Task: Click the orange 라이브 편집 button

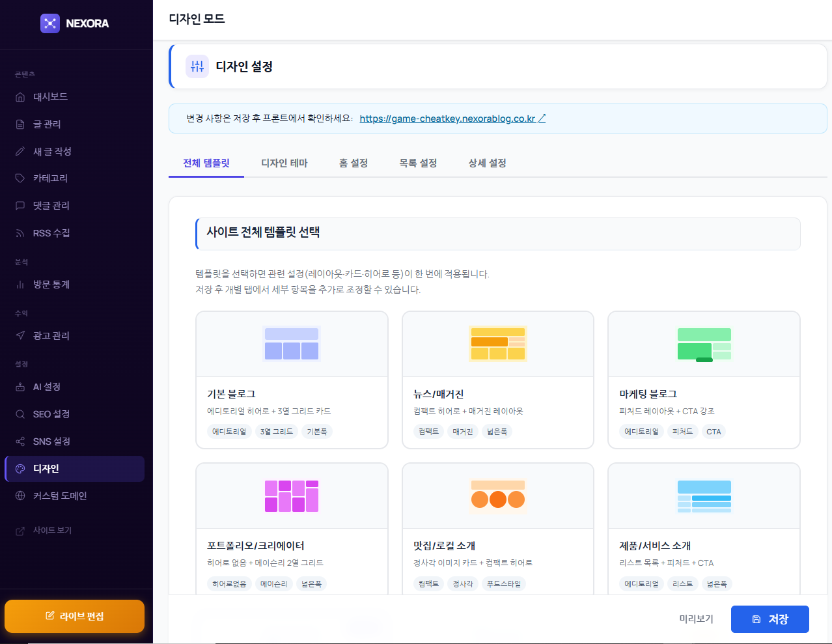Action: (75, 616)
